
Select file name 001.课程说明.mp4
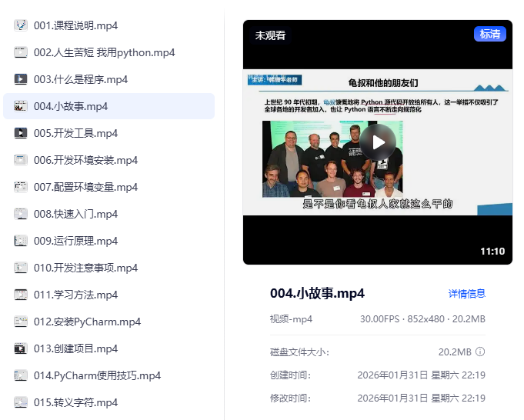point(76,25)
